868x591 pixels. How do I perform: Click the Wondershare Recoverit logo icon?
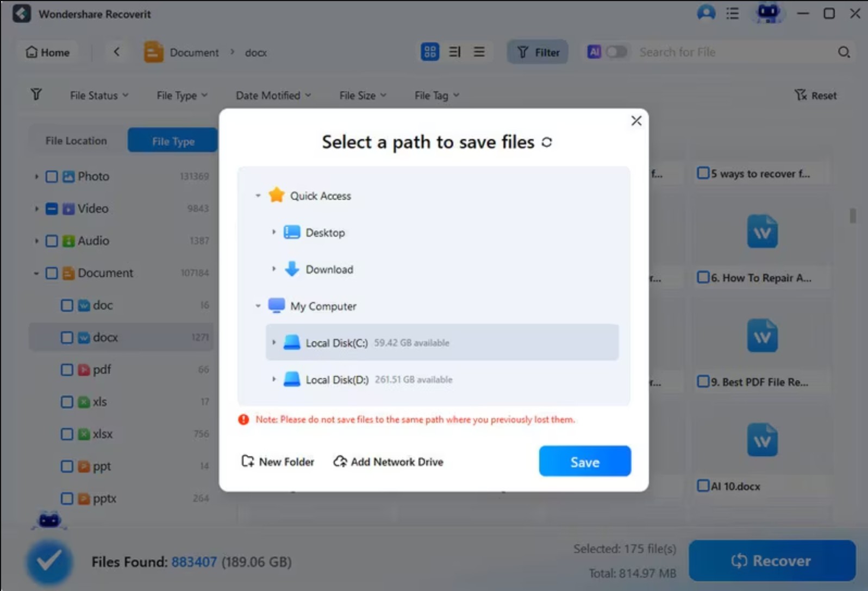tap(22, 14)
